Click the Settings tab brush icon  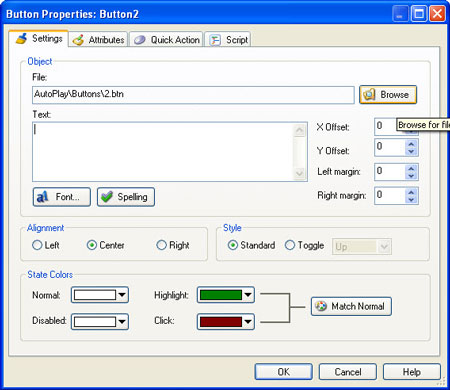coord(22,39)
